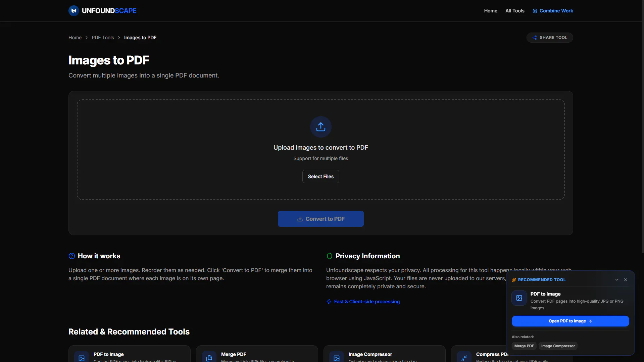
Task: Click the UNFOUNDSCAPE brand name text
Action: click(109, 11)
